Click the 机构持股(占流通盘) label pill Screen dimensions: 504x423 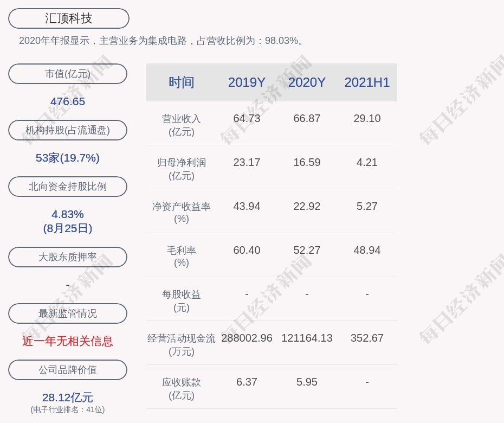68,130
